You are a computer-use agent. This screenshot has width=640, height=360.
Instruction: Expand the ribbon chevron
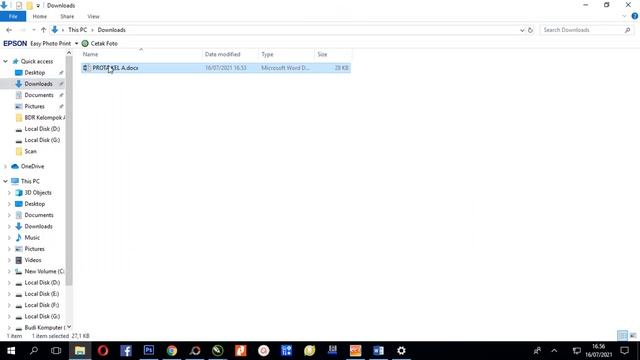tap(624, 16)
